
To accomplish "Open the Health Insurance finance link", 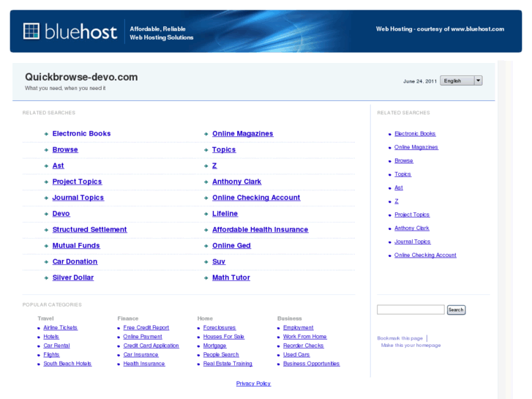I will click(144, 364).
